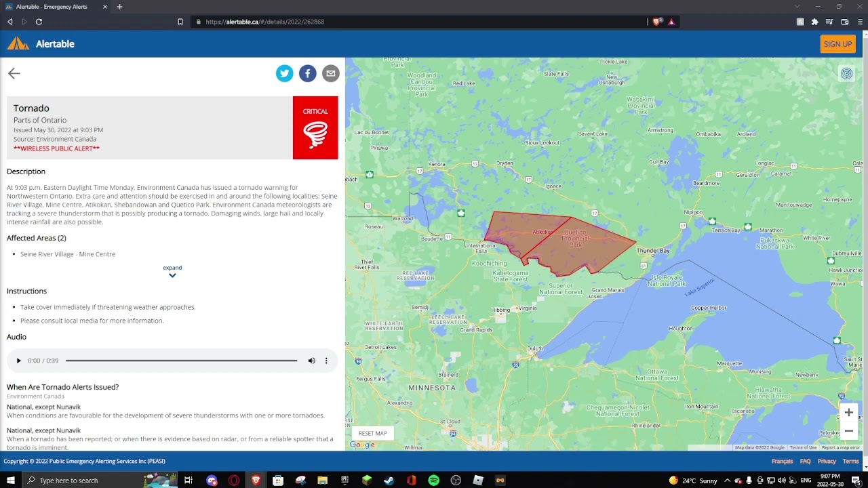Screen dimensions: 868x488
Task: Open the Privacy link
Action: 827,461
